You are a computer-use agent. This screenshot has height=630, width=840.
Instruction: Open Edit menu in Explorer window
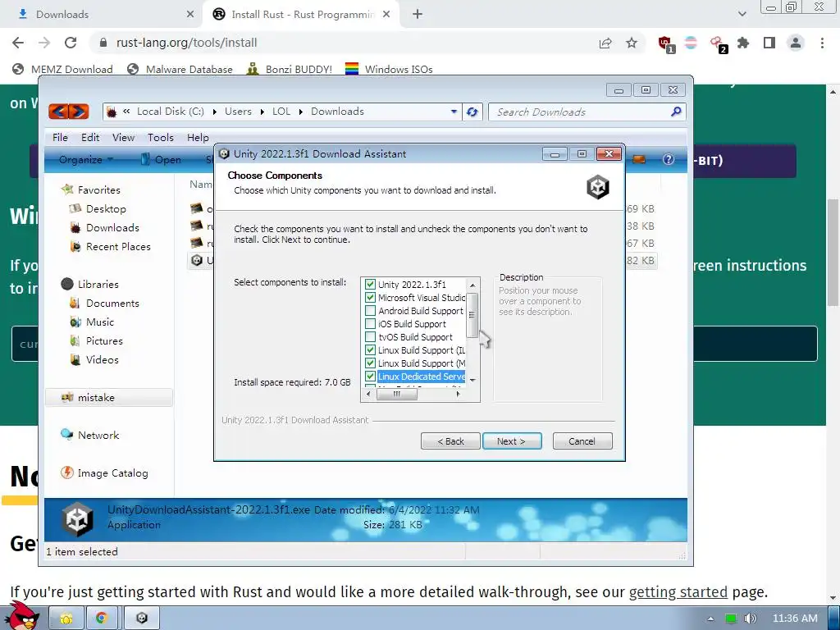pyautogui.click(x=90, y=137)
